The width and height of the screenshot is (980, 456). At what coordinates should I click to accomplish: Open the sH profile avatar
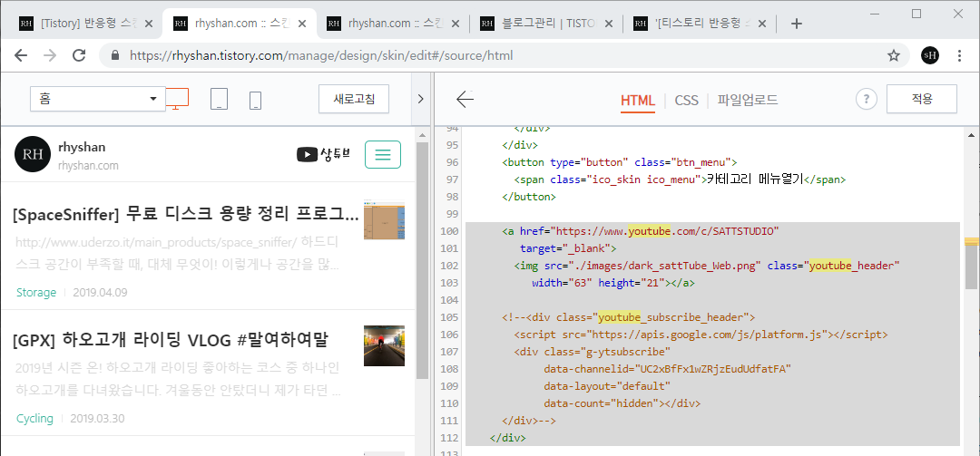[x=929, y=55]
